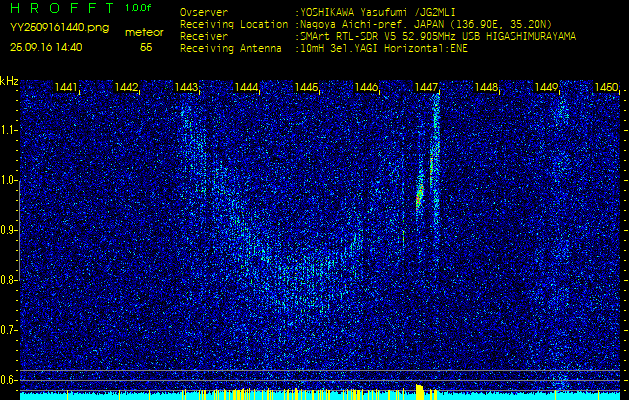Click the red meteor echo near 1447

pyautogui.click(x=420, y=198)
